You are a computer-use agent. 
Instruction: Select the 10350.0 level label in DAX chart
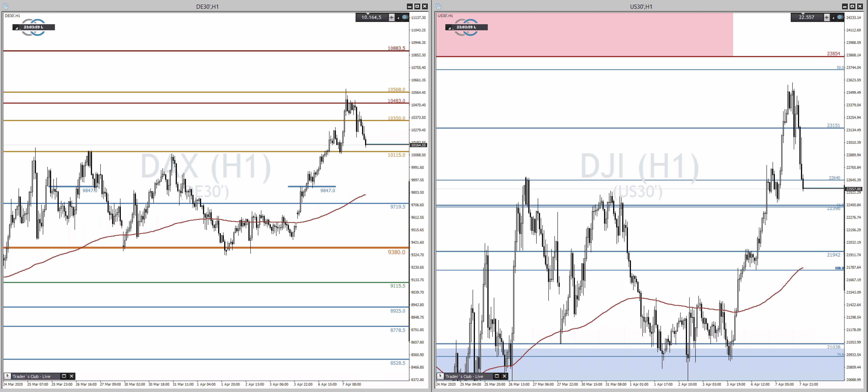click(x=396, y=118)
